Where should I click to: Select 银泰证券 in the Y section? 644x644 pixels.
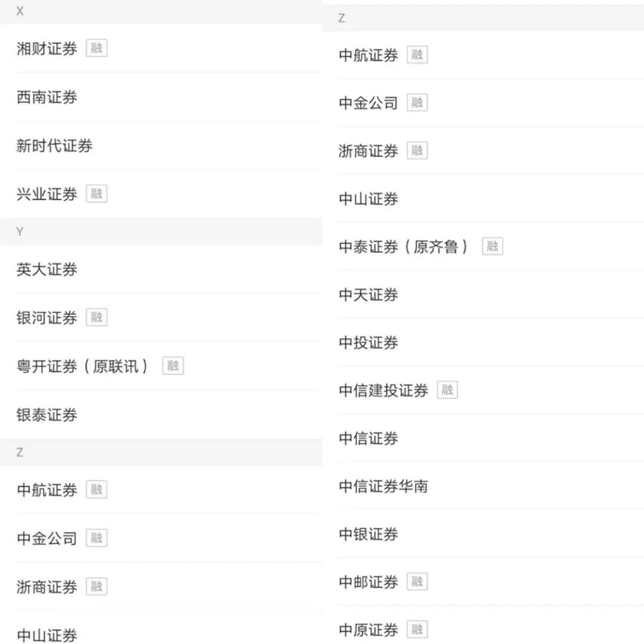point(47,414)
